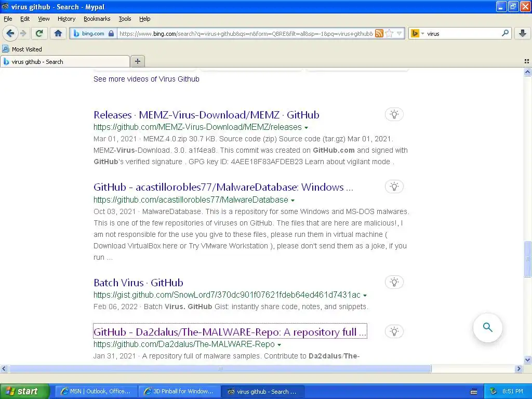Open the Da2dalus/The-MALWARE-Repo result
Image resolution: width=532 pixels, height=399 pixels.
pyautogui.click(x=230, y=331)
